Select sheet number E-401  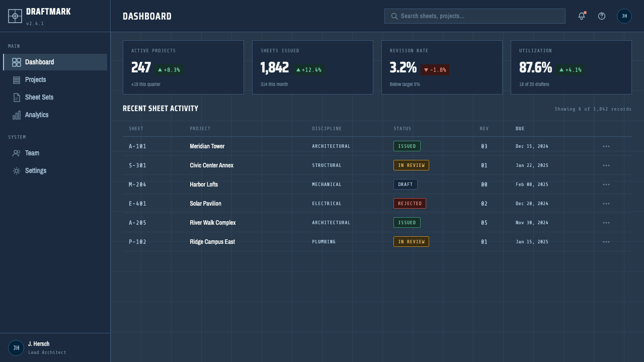pos(137,204)
